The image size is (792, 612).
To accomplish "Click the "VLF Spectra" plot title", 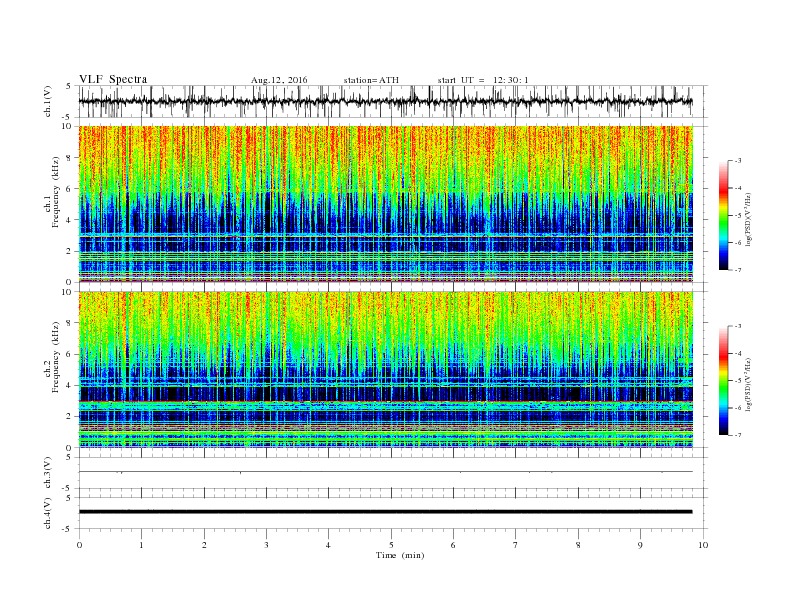I will click(x=113, y=79).
